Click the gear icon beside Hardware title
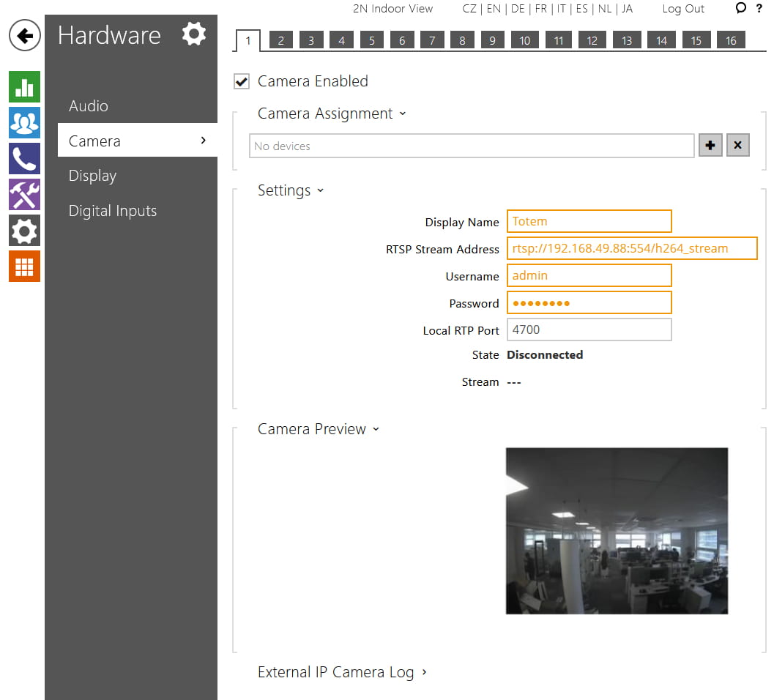774x700 pixels. pos(193,34)
